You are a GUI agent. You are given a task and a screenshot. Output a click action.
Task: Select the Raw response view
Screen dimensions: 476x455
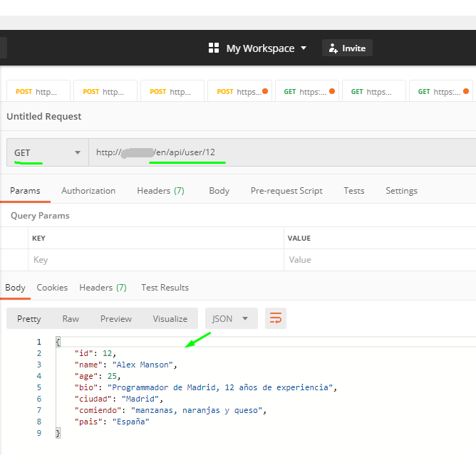[71, 318]
